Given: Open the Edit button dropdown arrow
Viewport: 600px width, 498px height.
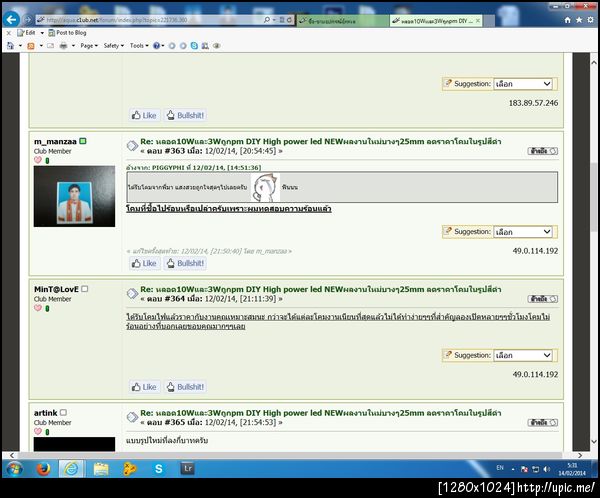Looking at the screenshot, I should pos(42,33).
